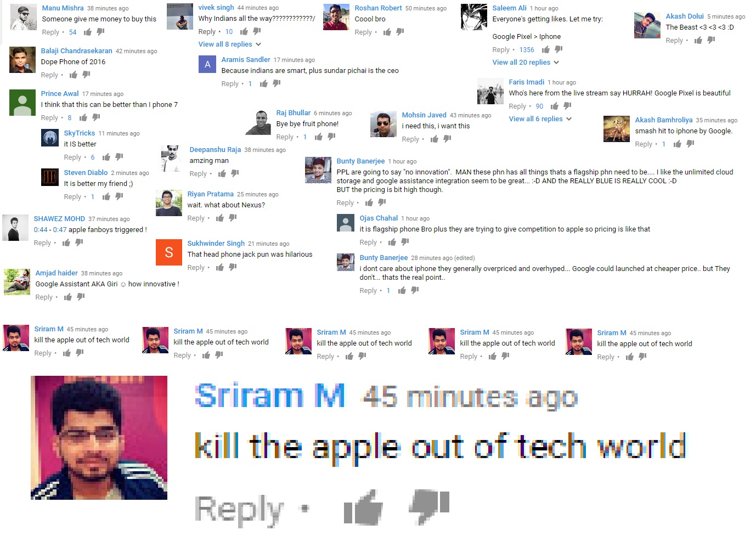Expand "View all 8 replies" under vivek singh
The height and width of the screenshot is (553, 756).
[x=230, y=44]
